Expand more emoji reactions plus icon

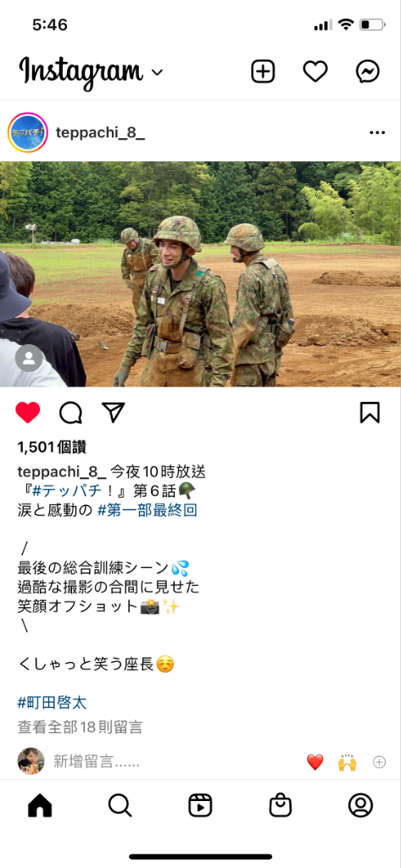point(380,762)
